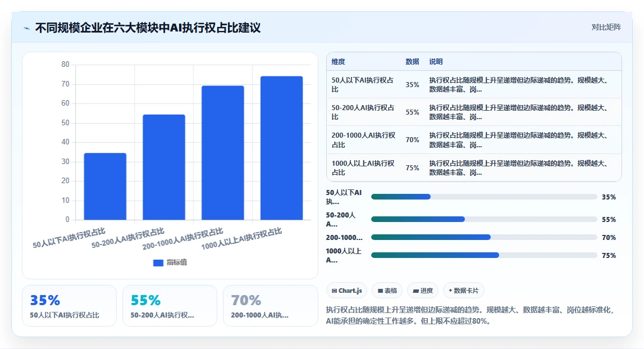This screenshot has height=349, width=644.
Task: Click the 35% value in the table
Action: point(412,85)
